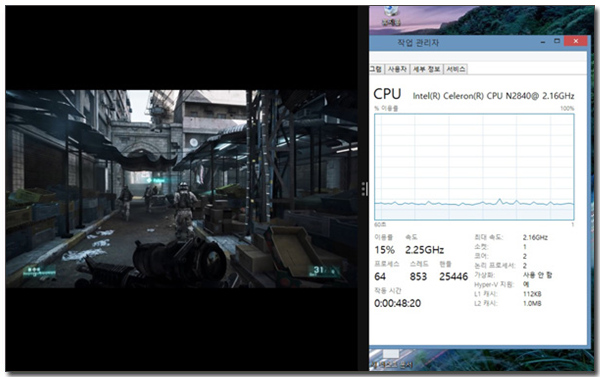Go to the 서비스 tab
This screenshot has height=377, width=600.
(x=455, y=69)
